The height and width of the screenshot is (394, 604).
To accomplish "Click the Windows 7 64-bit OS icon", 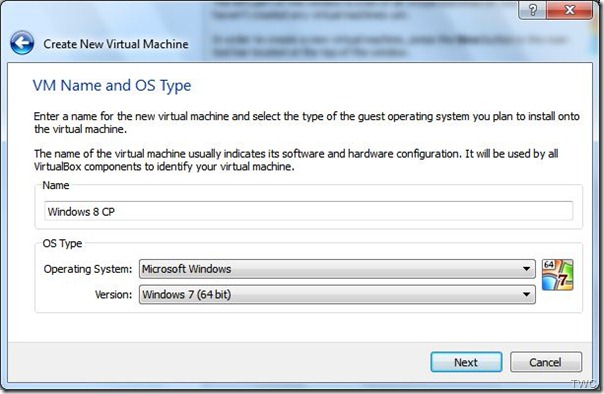I will click(x=557, y=275).
